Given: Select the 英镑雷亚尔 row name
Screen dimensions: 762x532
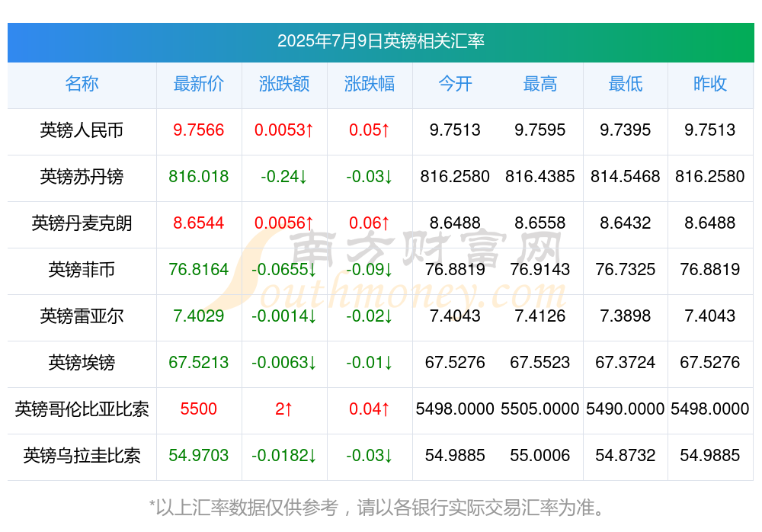Looking at the screenshot, I should click(x=82, y=316).
